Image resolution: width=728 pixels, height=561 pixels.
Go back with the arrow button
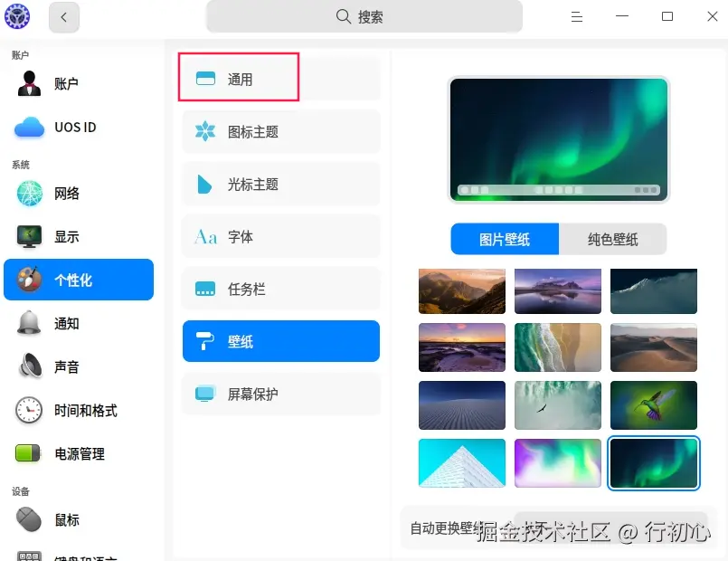pyautogui.click(x=63, y=17)
